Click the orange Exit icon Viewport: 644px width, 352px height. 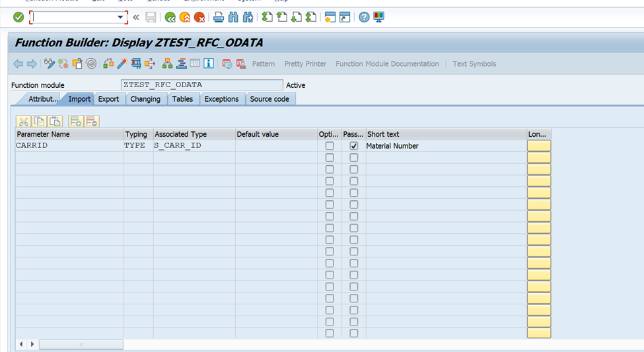[x=185, y=17]
